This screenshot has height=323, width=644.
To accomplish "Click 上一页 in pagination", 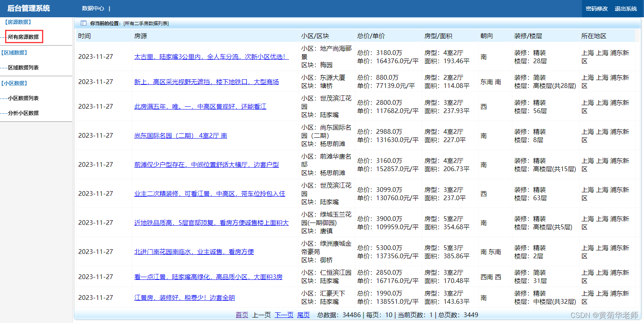I will (x=261, y=315).
